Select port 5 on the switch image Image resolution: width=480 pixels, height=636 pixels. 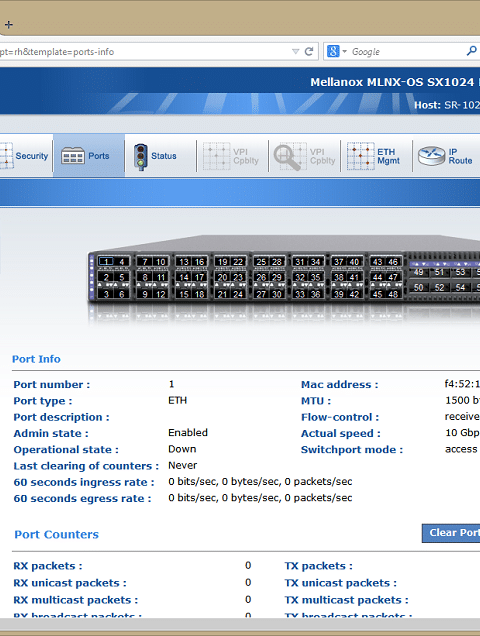[121, 277]
